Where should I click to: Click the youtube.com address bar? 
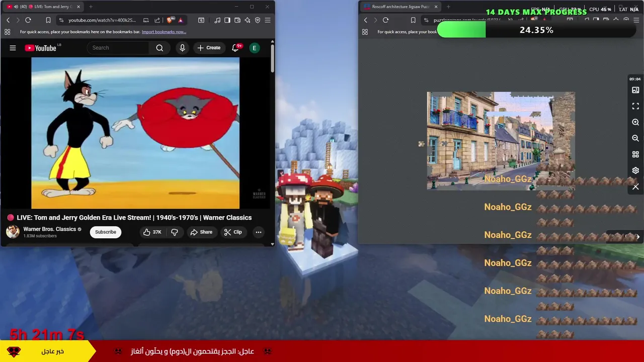point(102,20)
